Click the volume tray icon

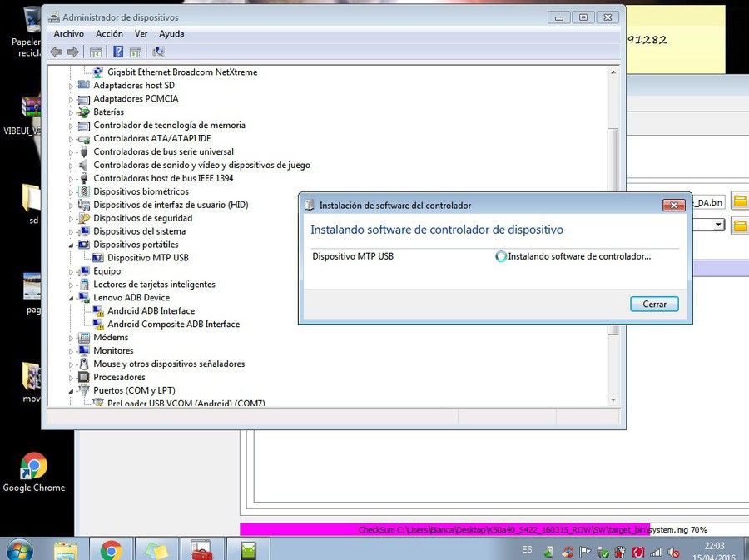674,553
